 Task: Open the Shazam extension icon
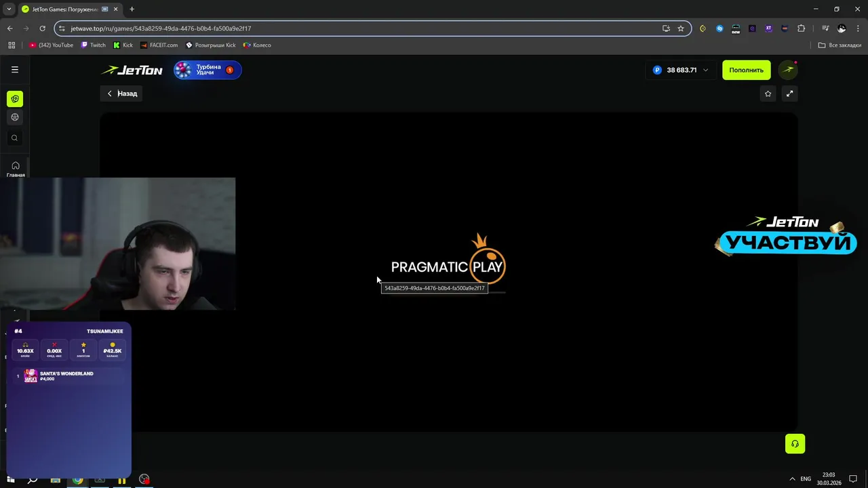(x=719, y=28)
